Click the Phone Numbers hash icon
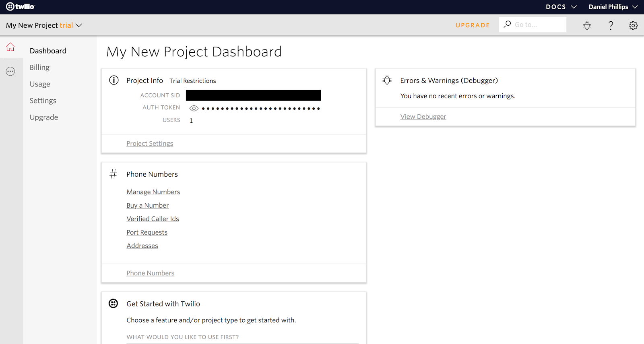Viewport: 644px width, 344px height. tap(114, 174)
